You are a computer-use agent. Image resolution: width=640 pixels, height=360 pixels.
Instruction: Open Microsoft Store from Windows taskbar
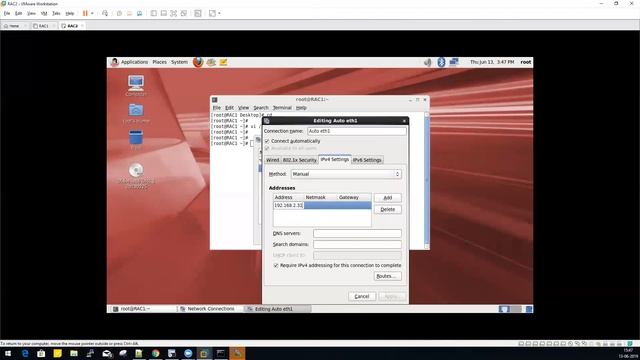41,353
